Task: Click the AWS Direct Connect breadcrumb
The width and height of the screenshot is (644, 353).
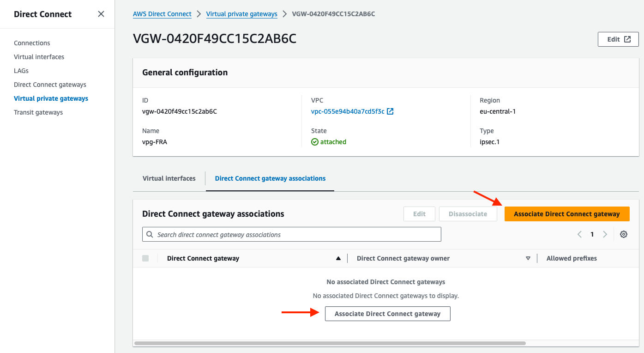Action: 162,14
